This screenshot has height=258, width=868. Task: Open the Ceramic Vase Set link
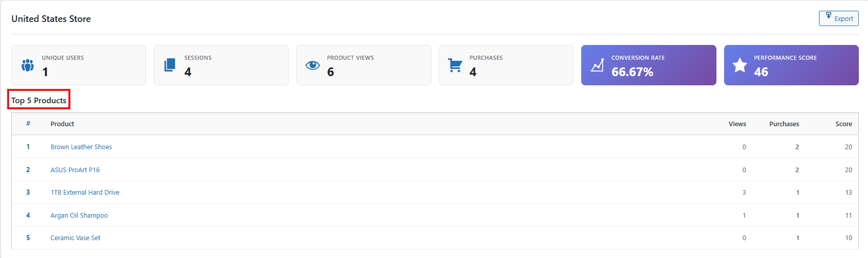click(x=76, y=238)
